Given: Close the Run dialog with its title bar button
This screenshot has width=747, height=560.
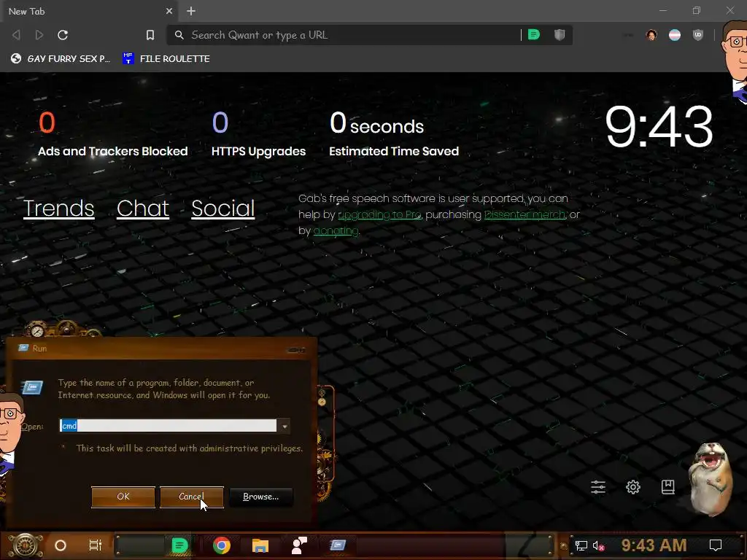Looking at the screenshot, I should [x=296, y=350].
